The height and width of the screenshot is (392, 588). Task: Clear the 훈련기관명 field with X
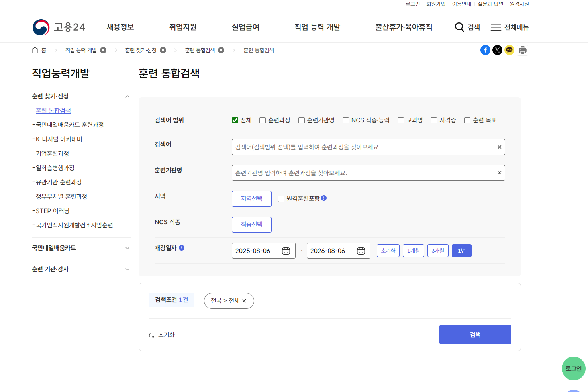tap(499, 173)
